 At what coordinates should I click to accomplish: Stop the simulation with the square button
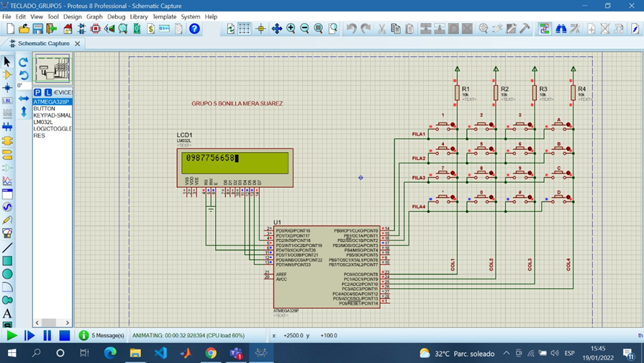64,335
